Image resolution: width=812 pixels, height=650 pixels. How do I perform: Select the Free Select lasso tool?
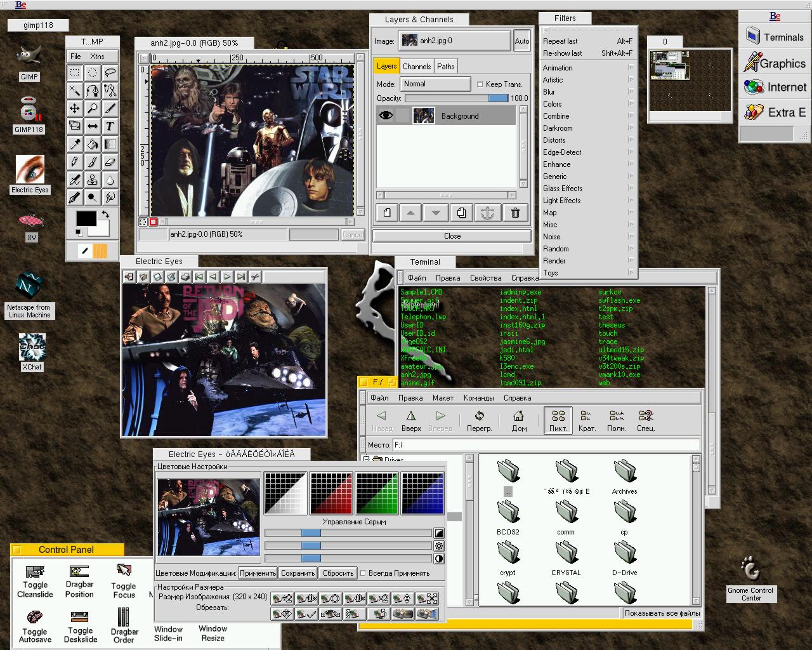pyautogui.click(x=110, y=73)
